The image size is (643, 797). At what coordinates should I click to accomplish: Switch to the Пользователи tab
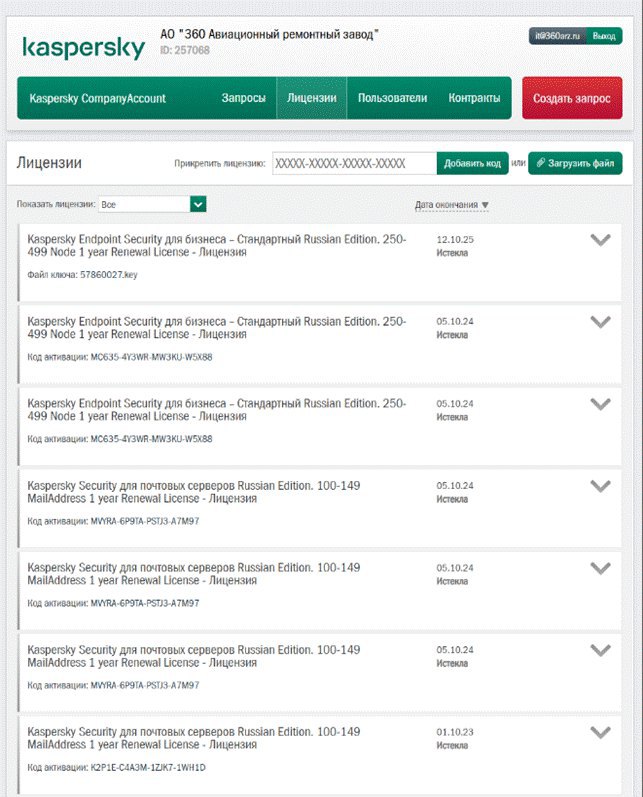392,98
